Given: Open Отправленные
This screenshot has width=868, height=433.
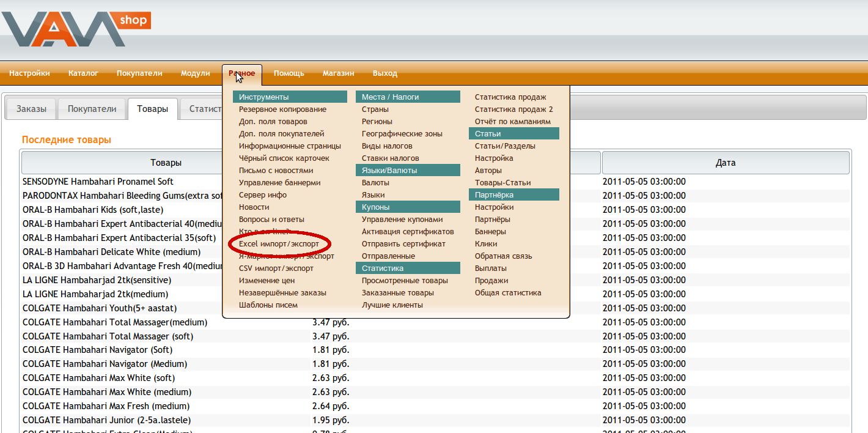Looking at the screenshot, I should click(x=388, y=256).
